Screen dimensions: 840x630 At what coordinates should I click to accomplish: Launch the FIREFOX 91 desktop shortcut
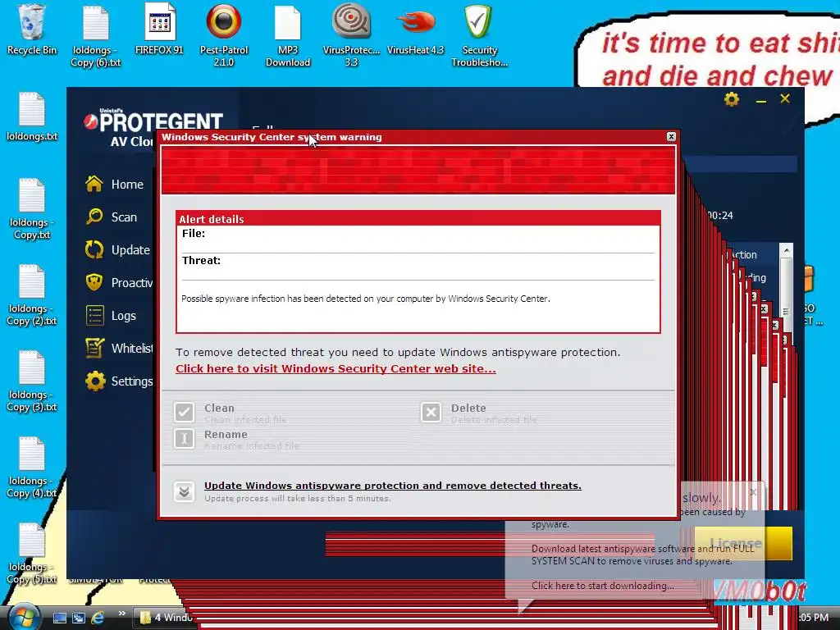(x=160, y=30)
